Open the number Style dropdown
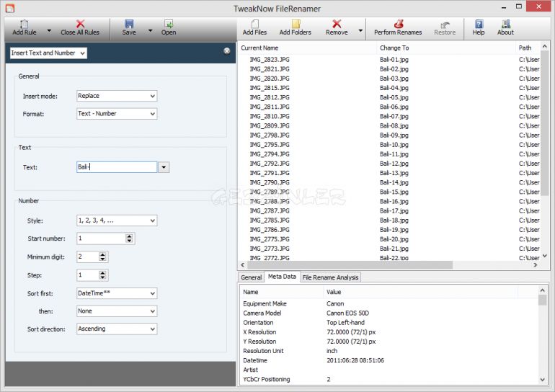The width and height of the screenshot is (555, 392). pos(117,220)
